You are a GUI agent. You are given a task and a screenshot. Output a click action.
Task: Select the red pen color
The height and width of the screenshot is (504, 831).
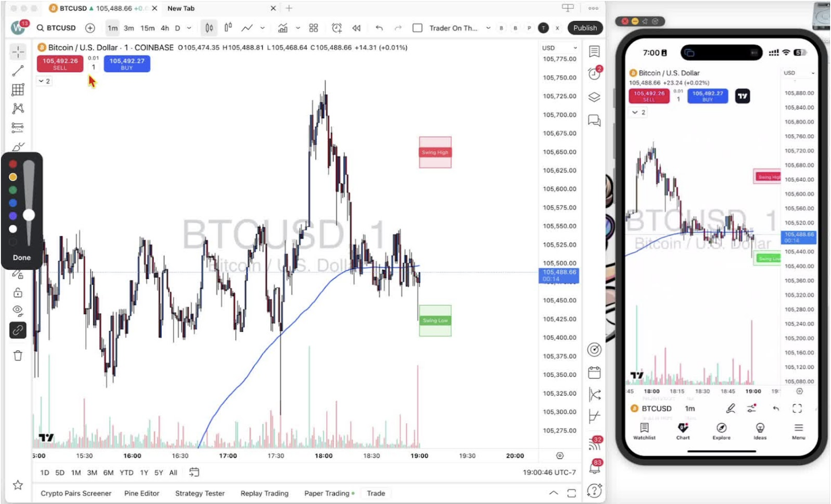click(x=13, y=164)
